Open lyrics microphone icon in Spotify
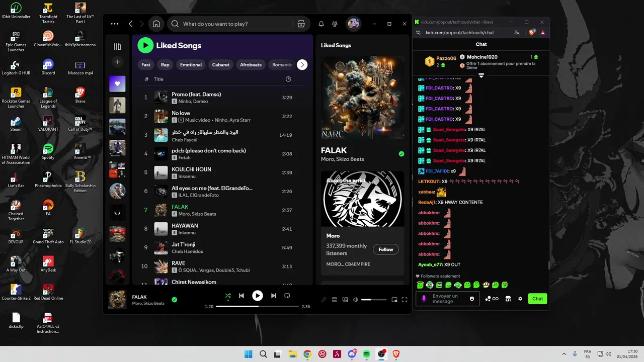The width and height of the screenshot is (644, 362). pos(324,300)
